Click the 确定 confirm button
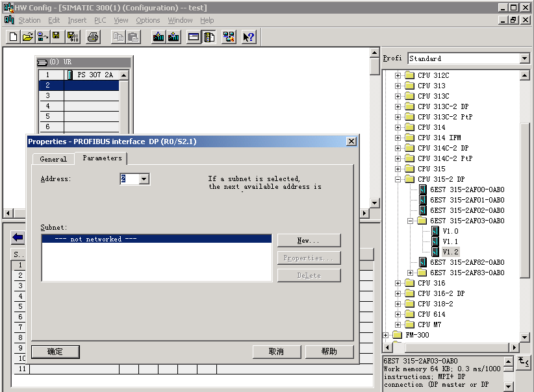 [55, 352]
